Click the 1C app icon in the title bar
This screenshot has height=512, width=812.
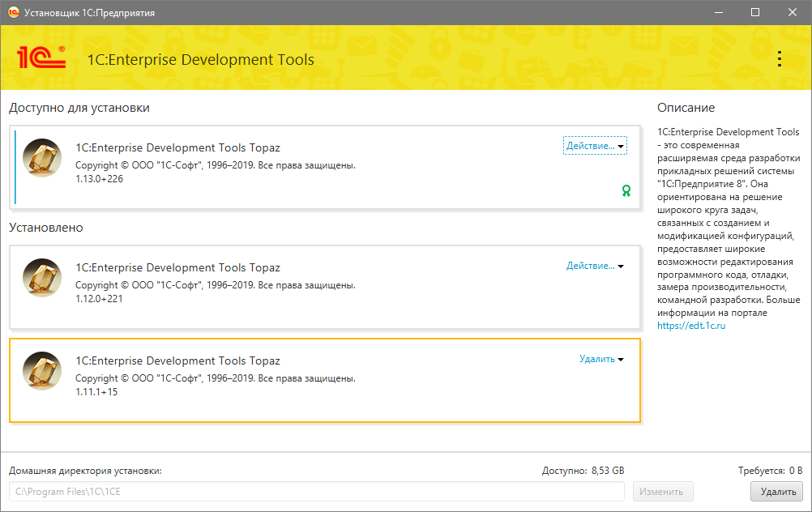click(13, 12)
